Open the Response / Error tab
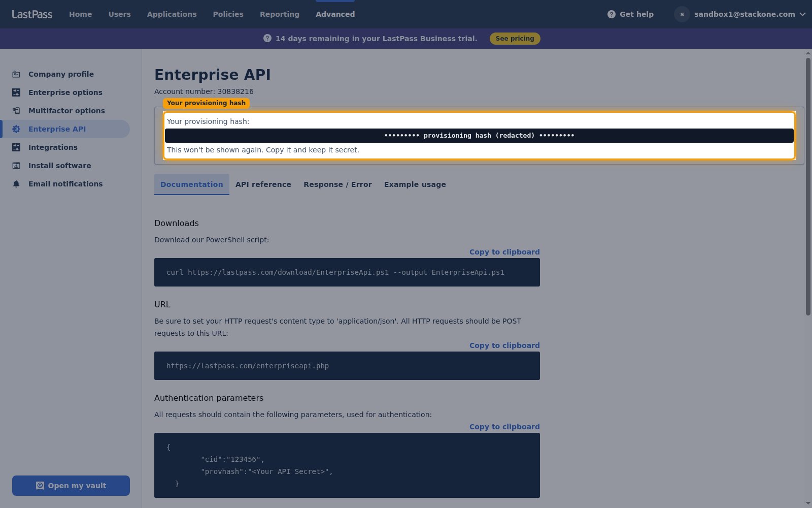This screenshot has width=812, height=508. 338,184
